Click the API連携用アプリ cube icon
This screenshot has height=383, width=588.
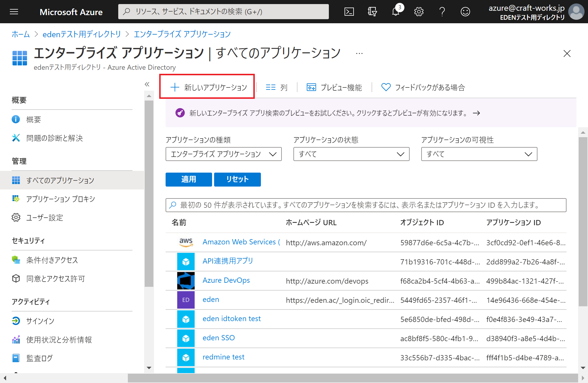(x=186, y=262)
